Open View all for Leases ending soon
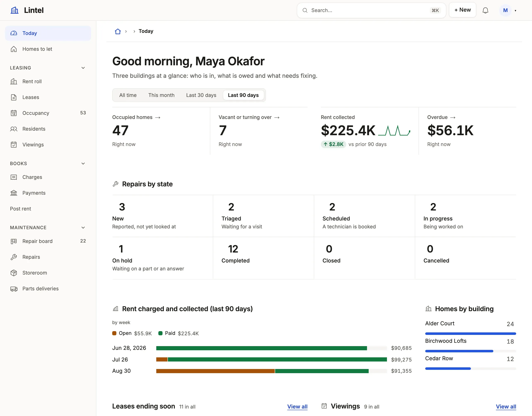Image resolution: width=532 pixels, height=416 pixels. pyautogui.click(x=297, y=406)
